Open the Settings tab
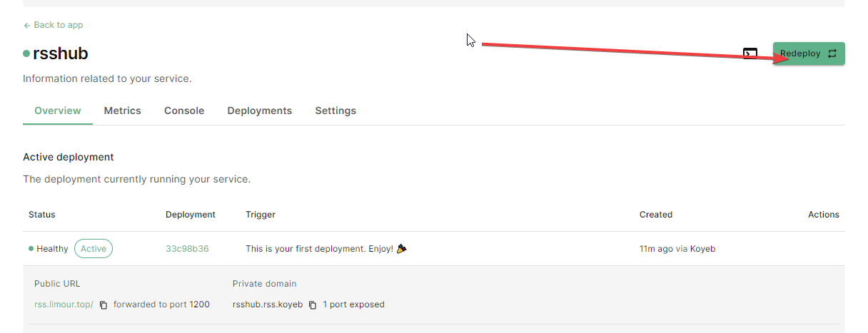Image resolution: width=868 pixels, height=333 pixels. click(x=335, y=111)
